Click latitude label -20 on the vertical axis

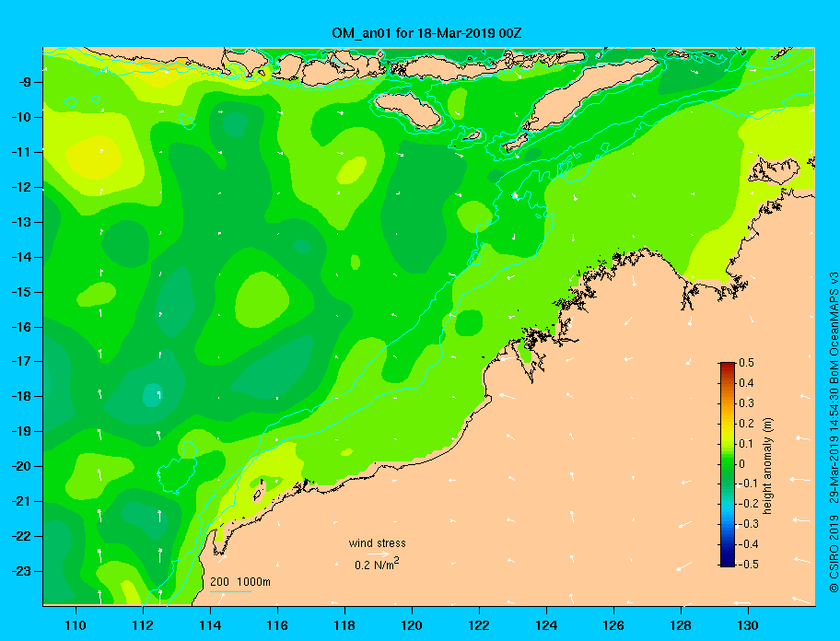pos(20,466)
